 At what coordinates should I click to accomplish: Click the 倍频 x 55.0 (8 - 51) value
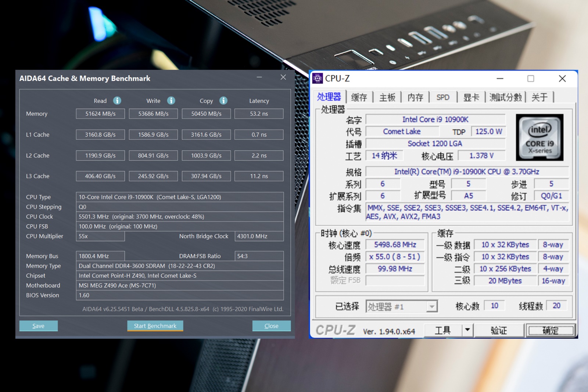pyautogui.click(x=395, y=257)
